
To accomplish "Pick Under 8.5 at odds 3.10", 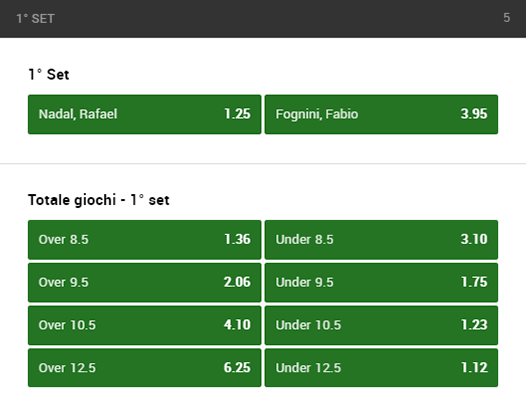I will (x=381, y=240).
